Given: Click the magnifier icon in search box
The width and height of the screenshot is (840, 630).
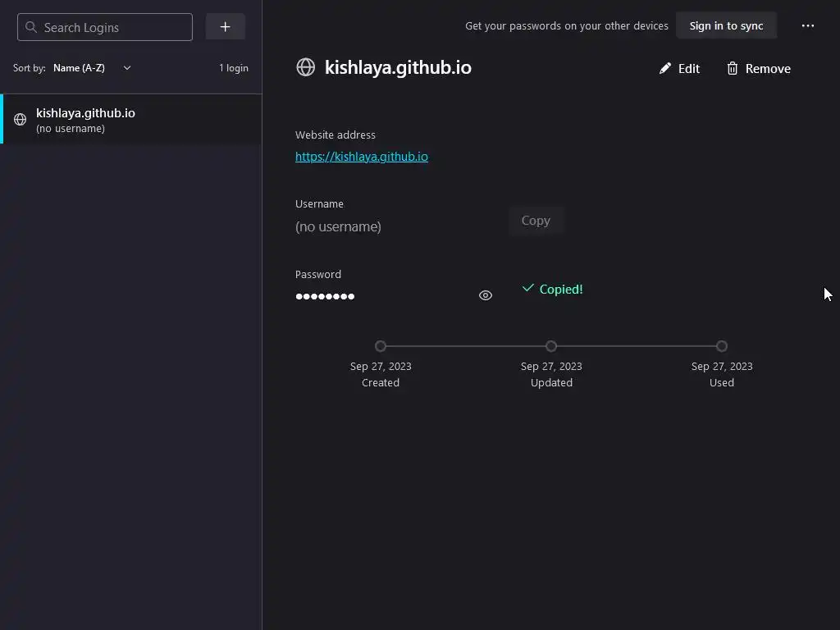Looking at the screenshot, I should (31, 27).
